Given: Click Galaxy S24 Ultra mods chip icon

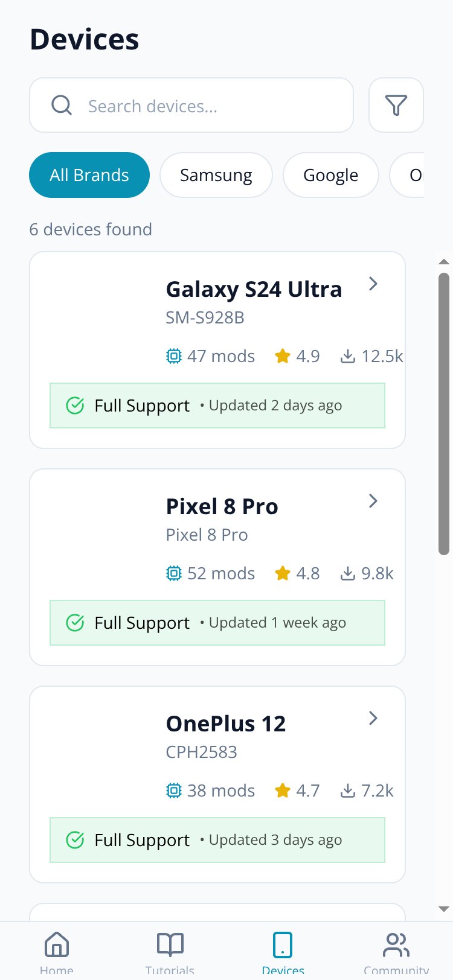Looking at the screenshot, I should (173, 356).
